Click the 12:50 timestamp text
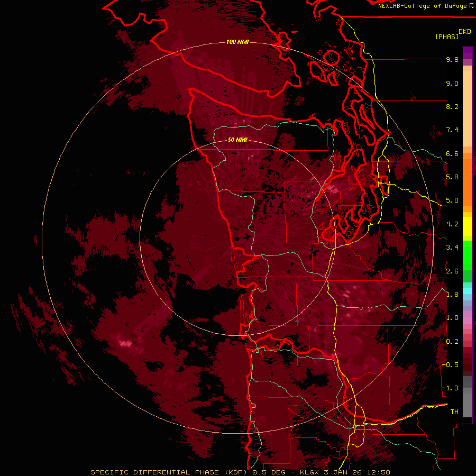476x476 pixels. pyautogui.click(x=379, y=472)
